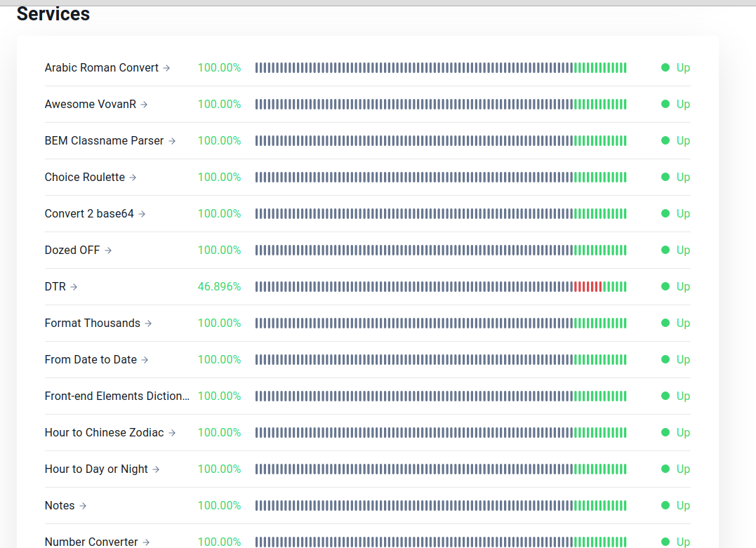The height and width of the screenshot is (548, 756).
Task: Click the Up status label for Notes
Action: click(683, 506)
